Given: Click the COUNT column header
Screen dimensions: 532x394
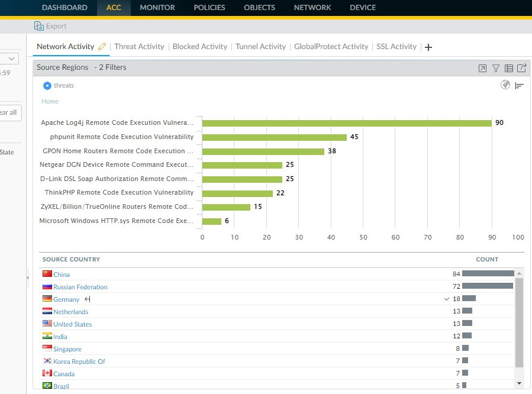Looking at the screenshot, I should click(487, 259).
